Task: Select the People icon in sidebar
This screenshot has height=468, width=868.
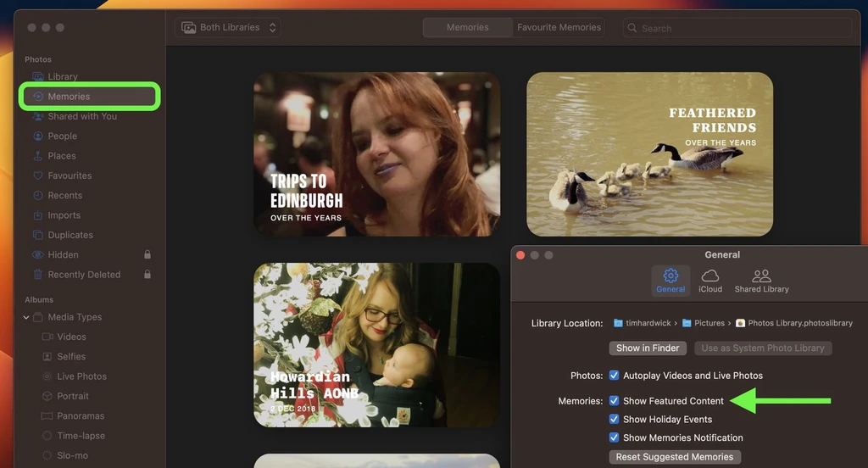Action: tap(37, 136)
